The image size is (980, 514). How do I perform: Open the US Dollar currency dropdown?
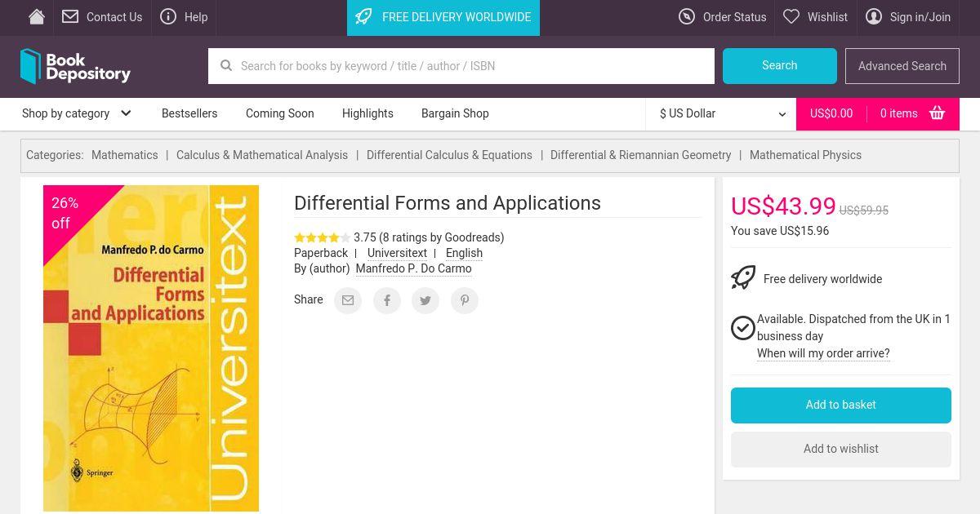click(x=723, y=113)
